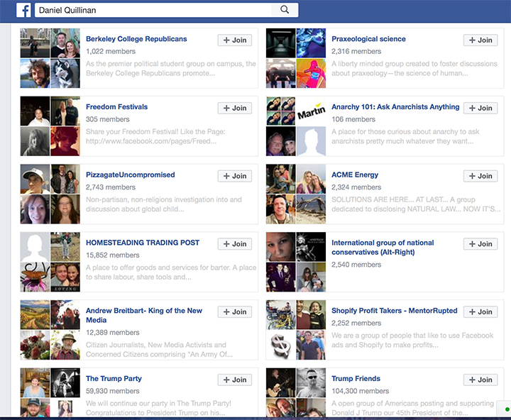Viewport: 511px width, 420px height.
Task: Open Freedom Festivals group link
Action: point(116,107)
